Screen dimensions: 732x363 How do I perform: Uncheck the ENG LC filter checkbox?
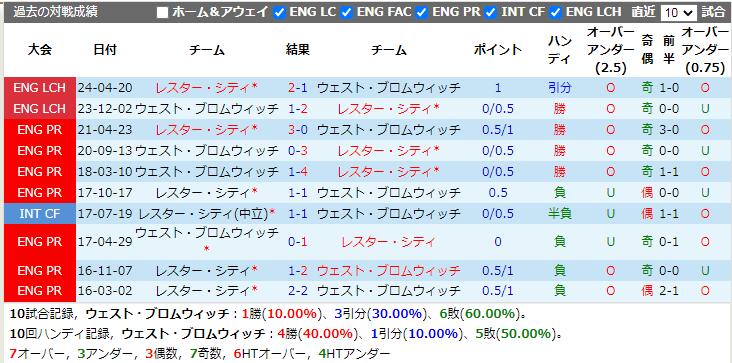[x=280, y=13]
